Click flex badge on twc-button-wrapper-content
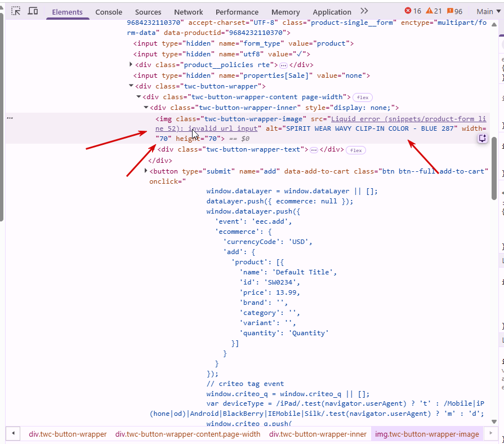The width and height of the screenshot is (504, 444). (363, 97)
